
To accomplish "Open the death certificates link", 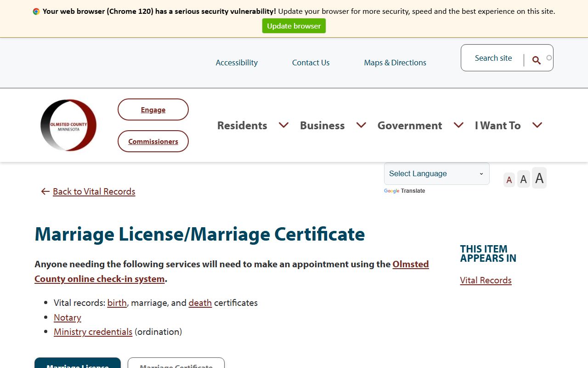I will coord(200,303).
